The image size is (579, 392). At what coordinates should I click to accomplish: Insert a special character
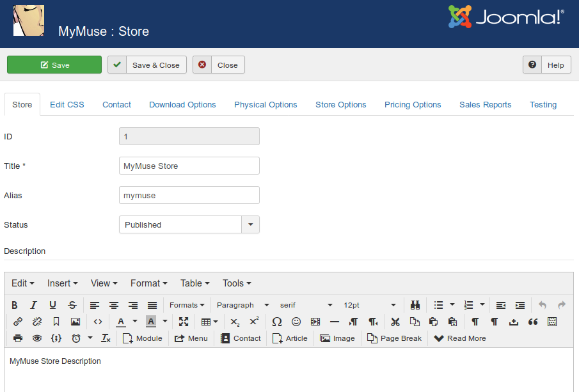[x=277, y=322]
